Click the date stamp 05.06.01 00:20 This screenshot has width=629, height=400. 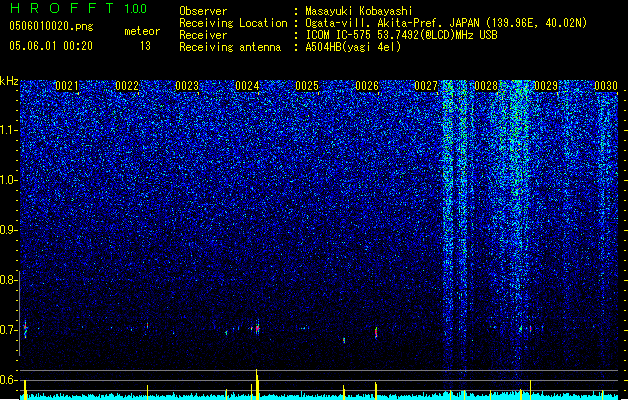(51, 46)
